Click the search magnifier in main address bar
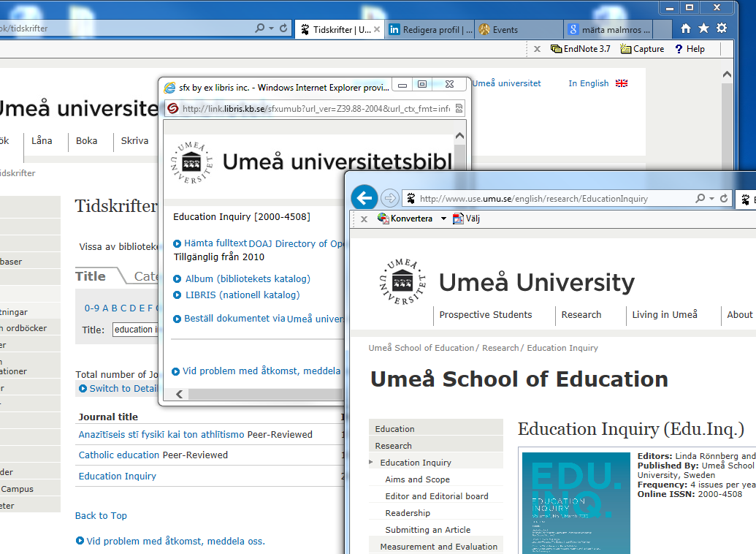 [x=260, y=29]
